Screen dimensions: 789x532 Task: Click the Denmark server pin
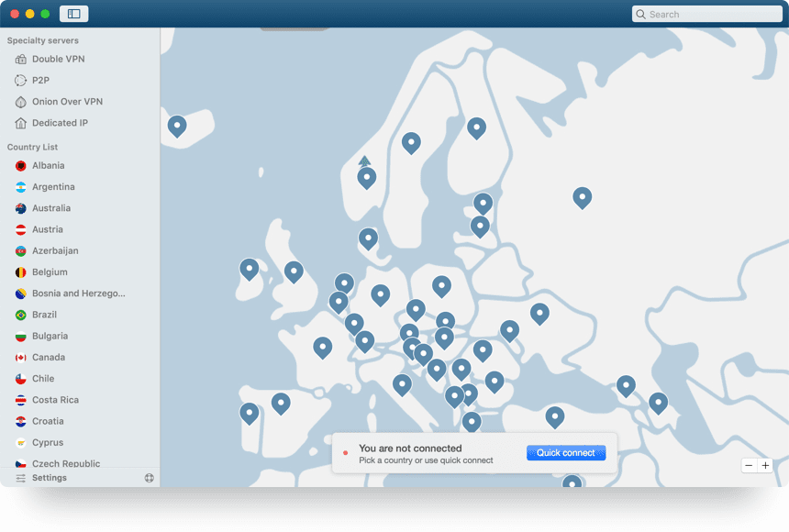[x=368, y=238]
